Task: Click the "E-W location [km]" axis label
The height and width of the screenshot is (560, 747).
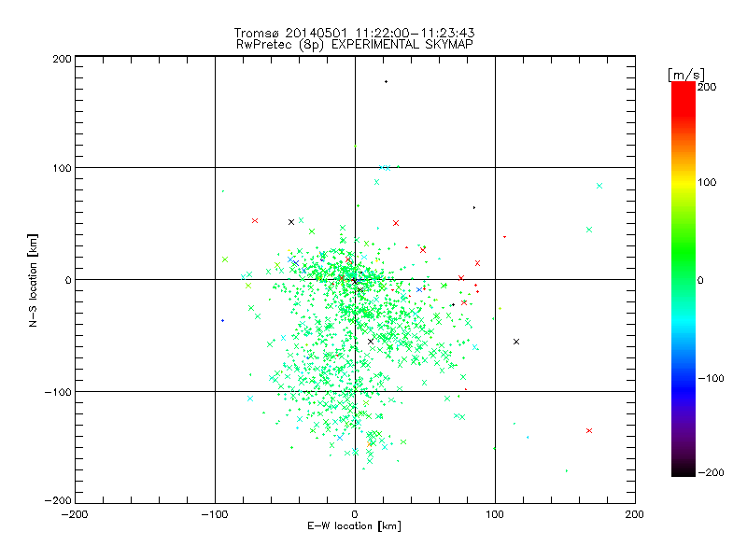Action: [x=355, y=526]
